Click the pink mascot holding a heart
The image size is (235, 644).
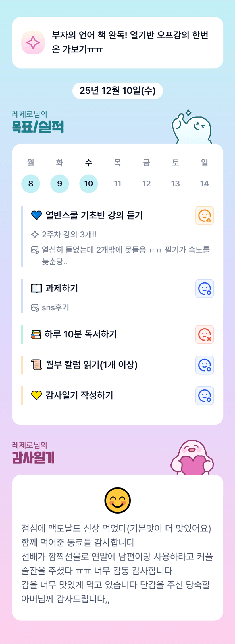click(x=192, y=458)
